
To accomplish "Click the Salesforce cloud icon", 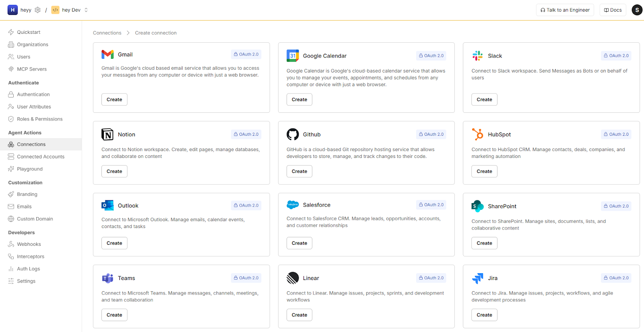I will click(293, 205).
